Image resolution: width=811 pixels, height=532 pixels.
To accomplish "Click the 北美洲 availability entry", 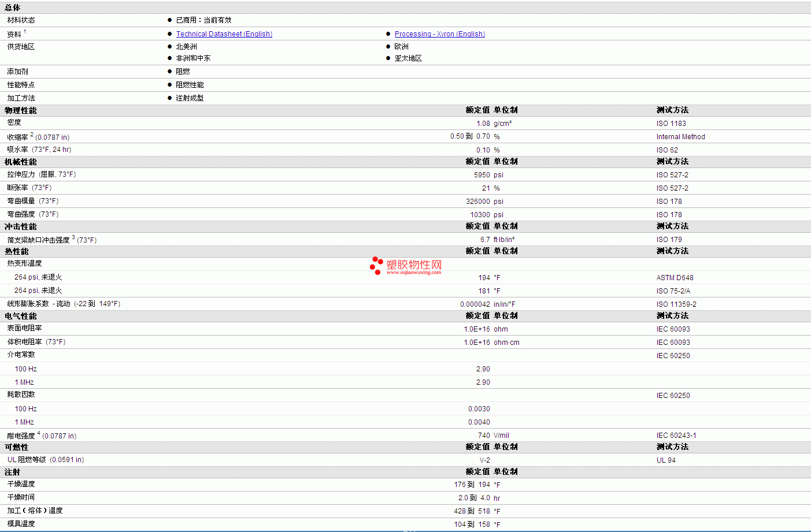I will (x=186, y=47).
